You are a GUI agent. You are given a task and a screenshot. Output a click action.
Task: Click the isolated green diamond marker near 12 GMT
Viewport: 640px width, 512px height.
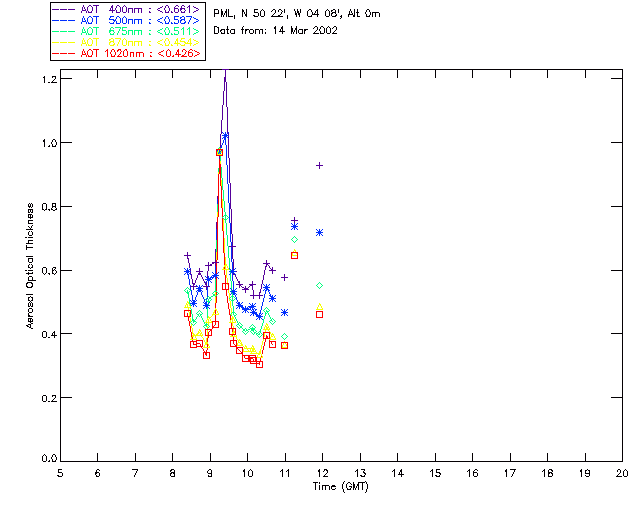pyautogui.click(x=320, y=285)
